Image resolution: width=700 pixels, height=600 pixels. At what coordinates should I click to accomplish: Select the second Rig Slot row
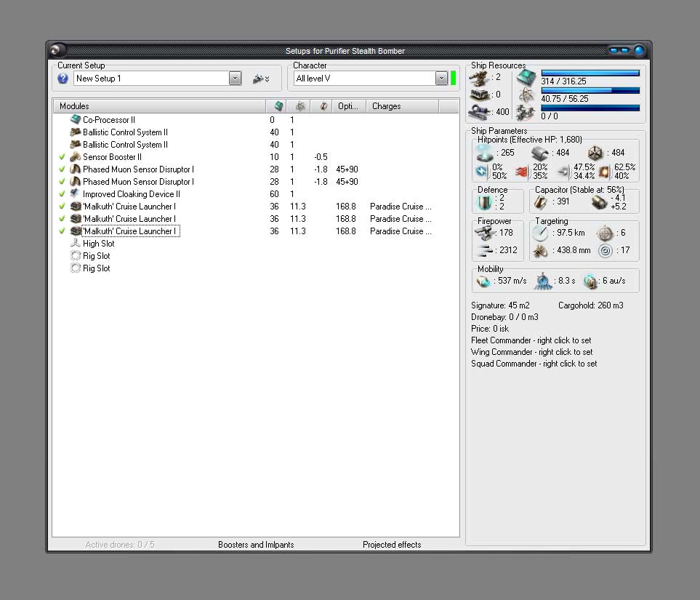pyautogui.click(x=255, y=268)
